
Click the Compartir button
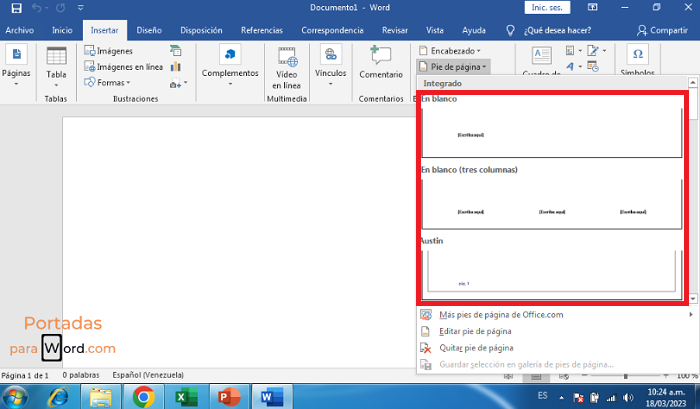[x=662, y=30]
